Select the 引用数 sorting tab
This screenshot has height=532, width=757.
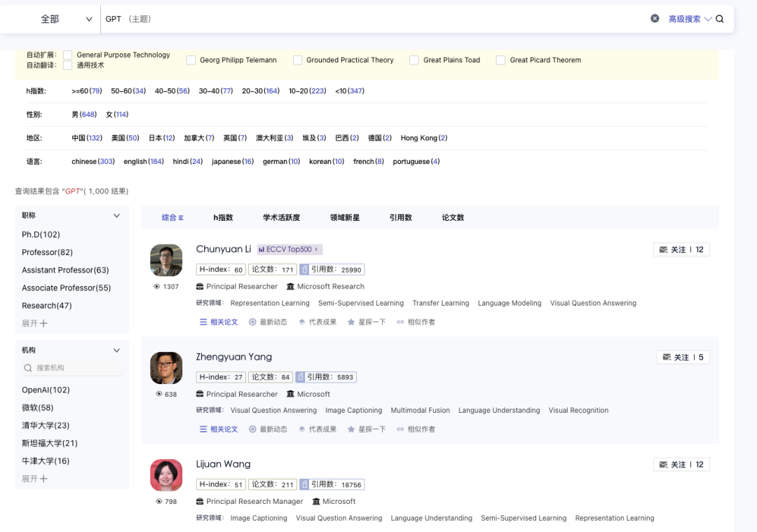click(x=400, y=217)
